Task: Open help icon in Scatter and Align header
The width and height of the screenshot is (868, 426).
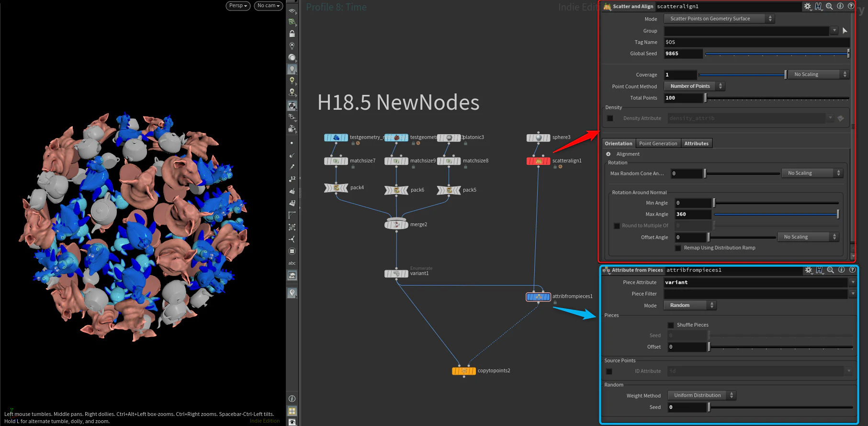Action: point(851,6)
